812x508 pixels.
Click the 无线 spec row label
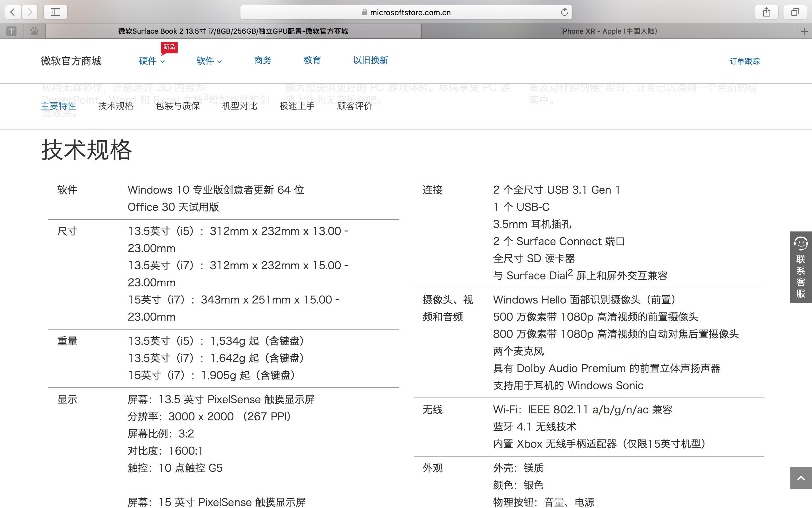[x=433, y=410]
